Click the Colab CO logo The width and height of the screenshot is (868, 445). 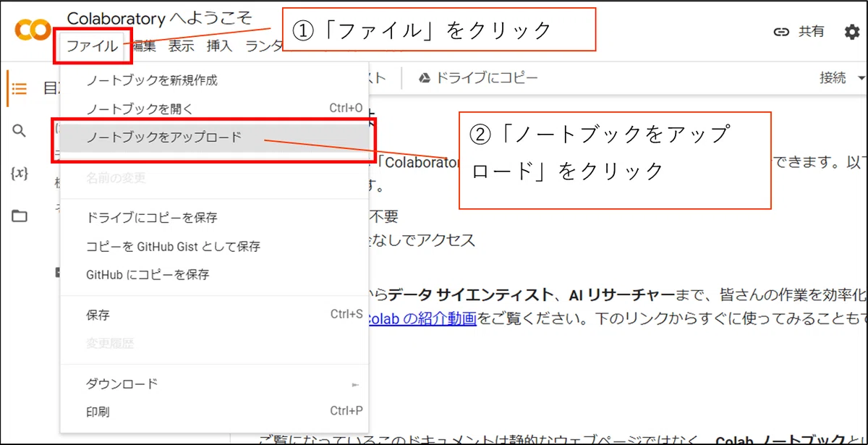pyautogui.click(x=32, y=30)
